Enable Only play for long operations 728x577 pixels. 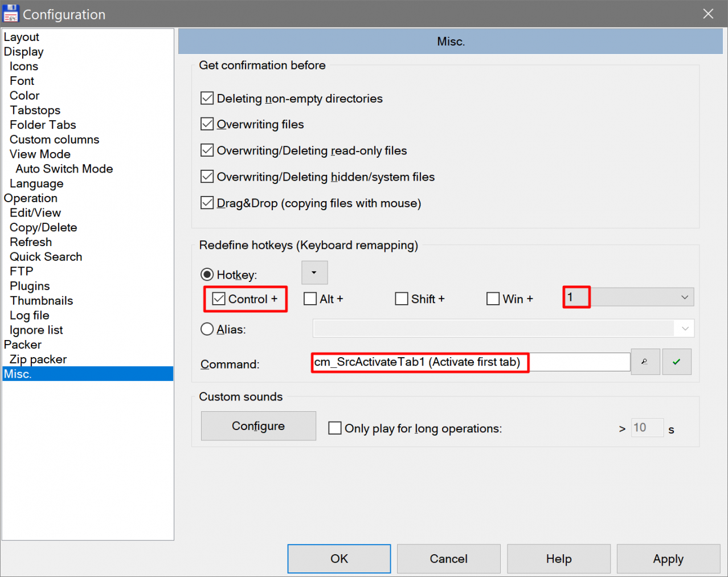(x=335, y=428)
